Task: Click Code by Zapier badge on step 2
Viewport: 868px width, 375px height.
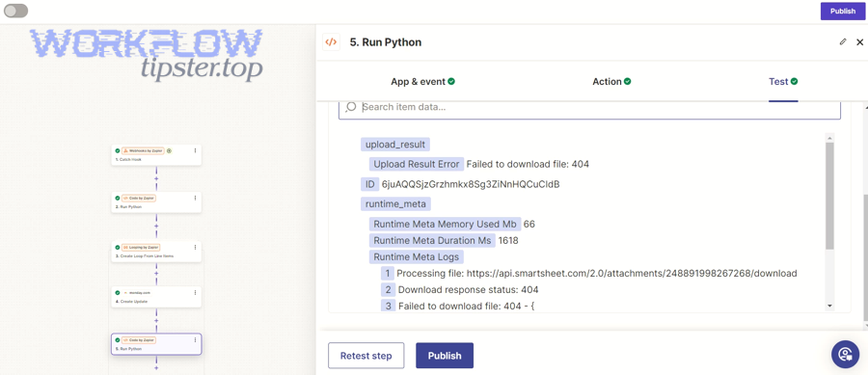Action: [138, 198]
